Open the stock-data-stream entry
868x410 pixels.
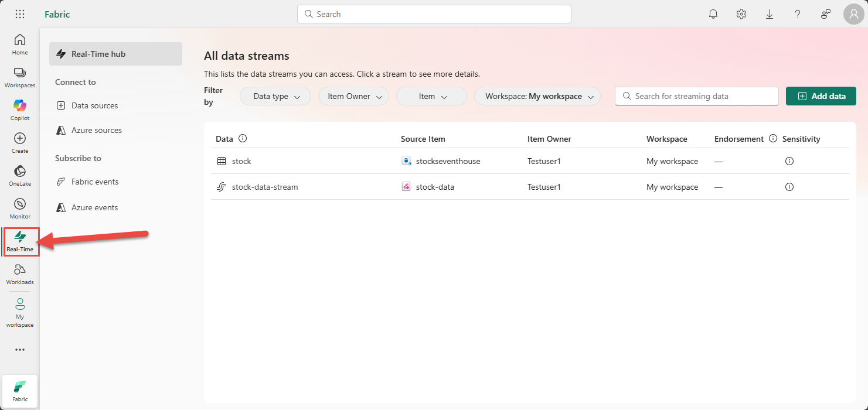265,187
